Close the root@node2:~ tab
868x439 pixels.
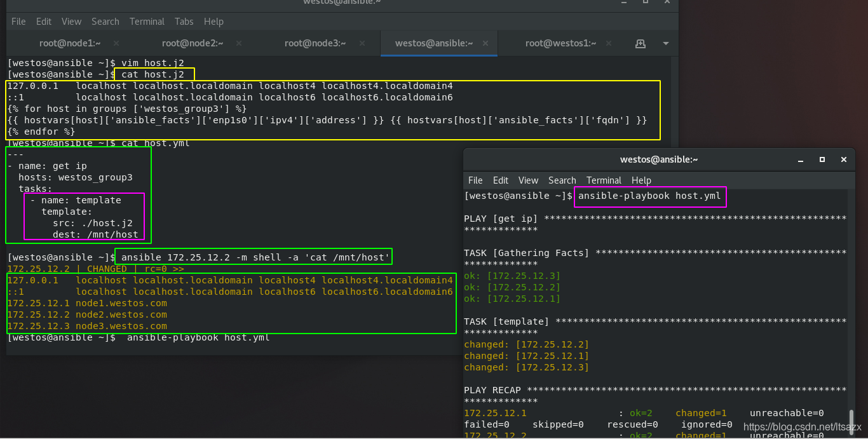pyautogui.click(x=238, y=43)
